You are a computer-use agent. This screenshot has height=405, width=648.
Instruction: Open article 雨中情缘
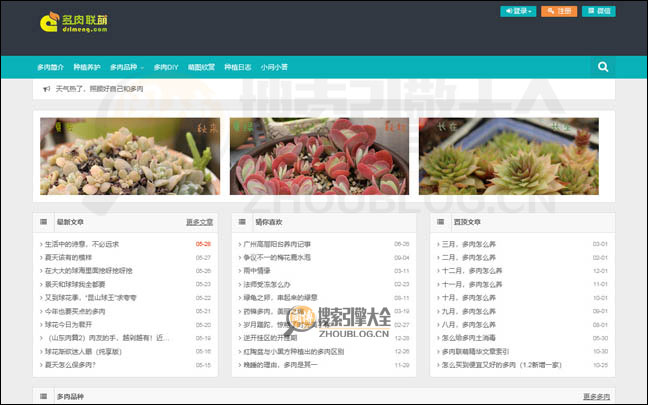[257, 271]
